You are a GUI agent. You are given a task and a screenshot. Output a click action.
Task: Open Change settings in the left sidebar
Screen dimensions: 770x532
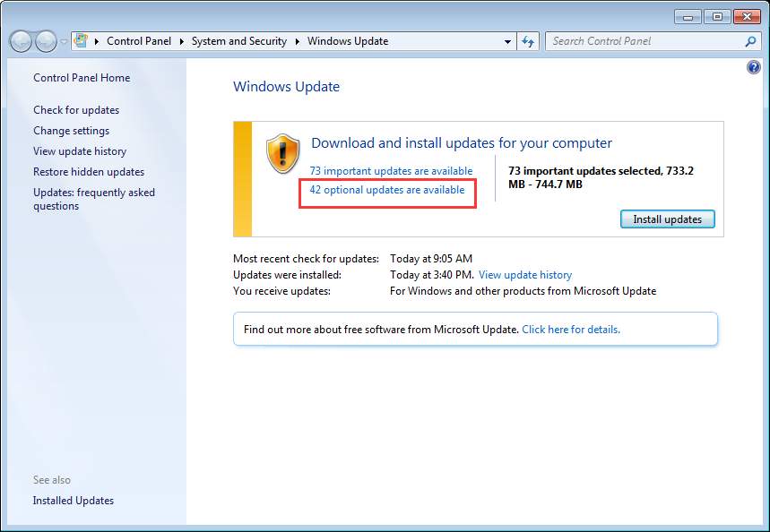coord(71,131)
